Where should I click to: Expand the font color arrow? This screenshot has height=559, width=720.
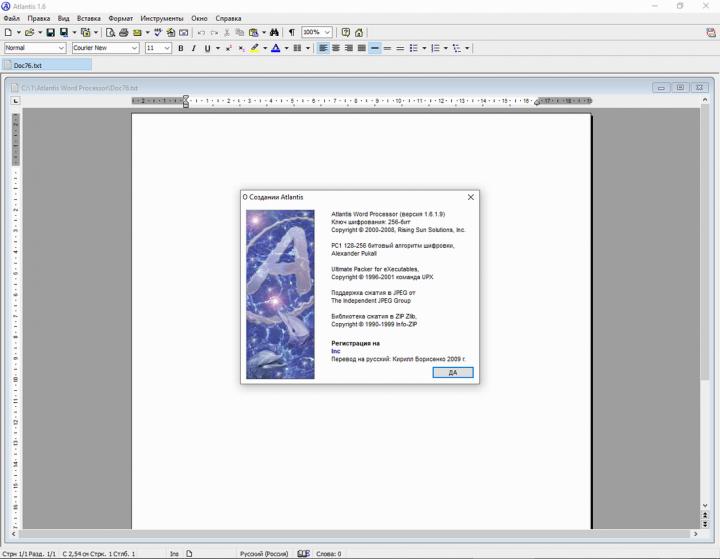pyautogui.click(x=286, y=48)
